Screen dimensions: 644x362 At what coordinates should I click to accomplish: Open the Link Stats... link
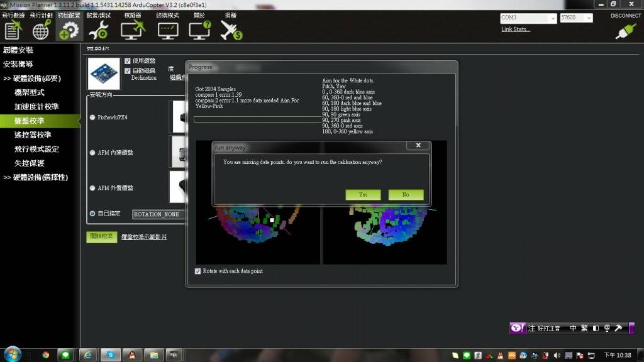(x=516, y=30)
